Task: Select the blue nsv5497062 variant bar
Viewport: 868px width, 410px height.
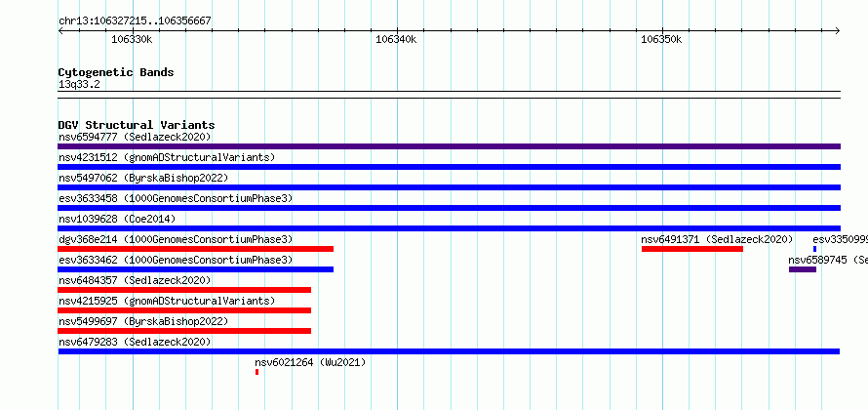Action: [449, 187]
